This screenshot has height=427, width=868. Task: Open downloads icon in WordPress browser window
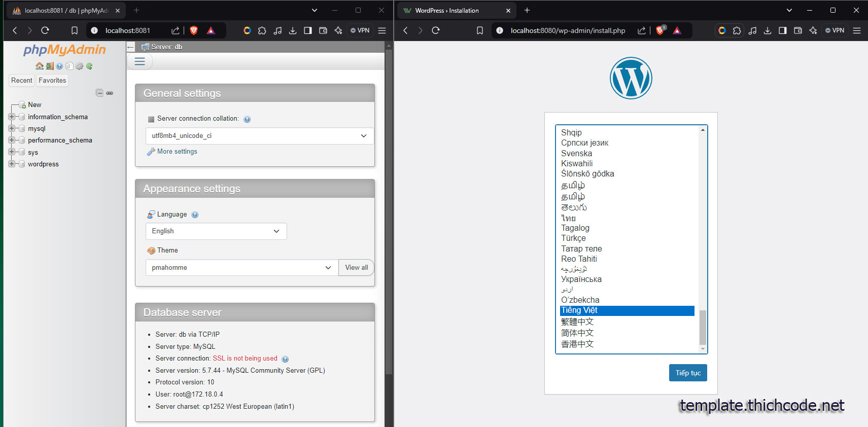pos(767,30)
